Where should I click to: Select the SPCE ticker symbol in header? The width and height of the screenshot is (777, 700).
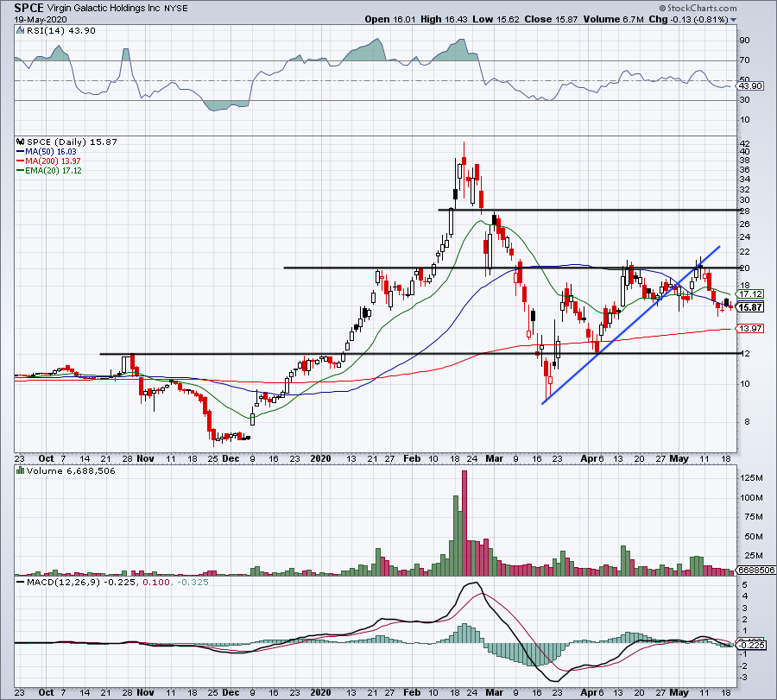(28, 8)
